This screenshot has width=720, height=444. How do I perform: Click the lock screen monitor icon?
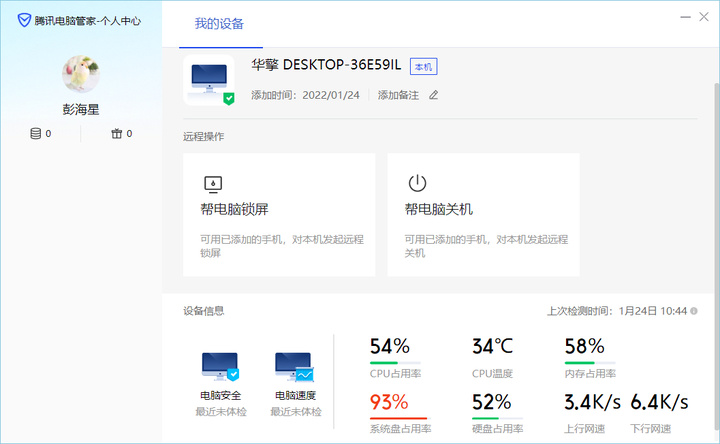point(213,184)
